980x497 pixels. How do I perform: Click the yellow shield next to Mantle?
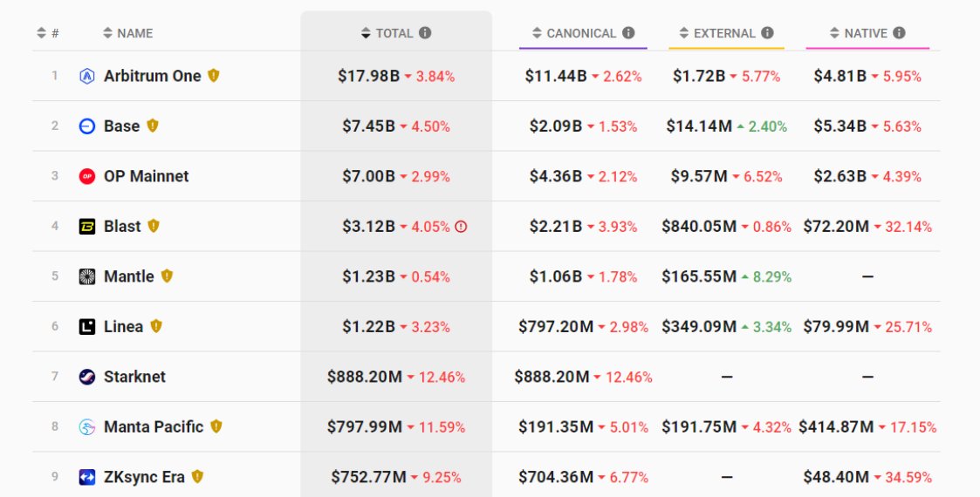(167, 276)
